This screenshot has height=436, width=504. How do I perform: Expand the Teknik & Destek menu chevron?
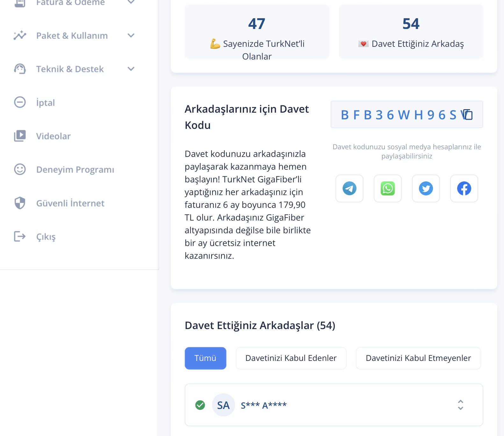tap(131, 69)
